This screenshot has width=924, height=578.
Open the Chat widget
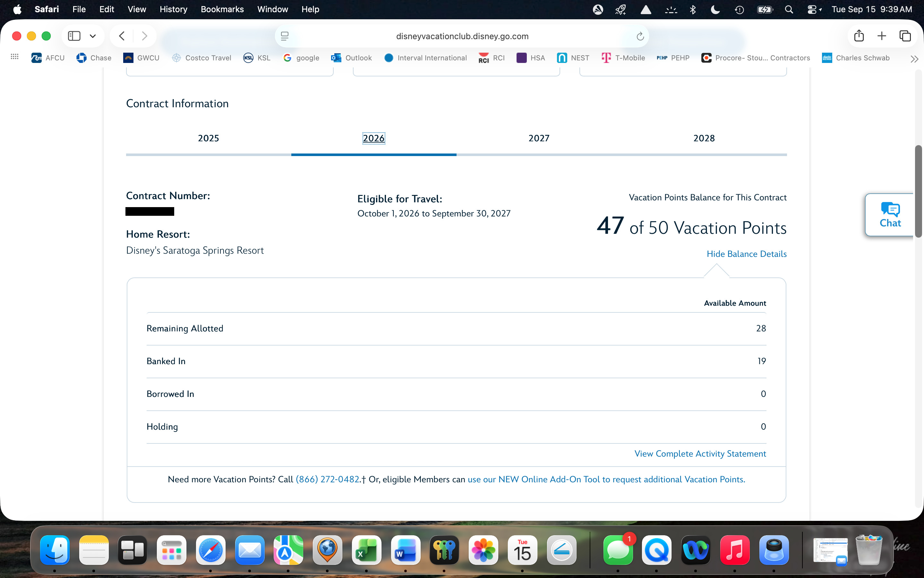click(890, 215)
